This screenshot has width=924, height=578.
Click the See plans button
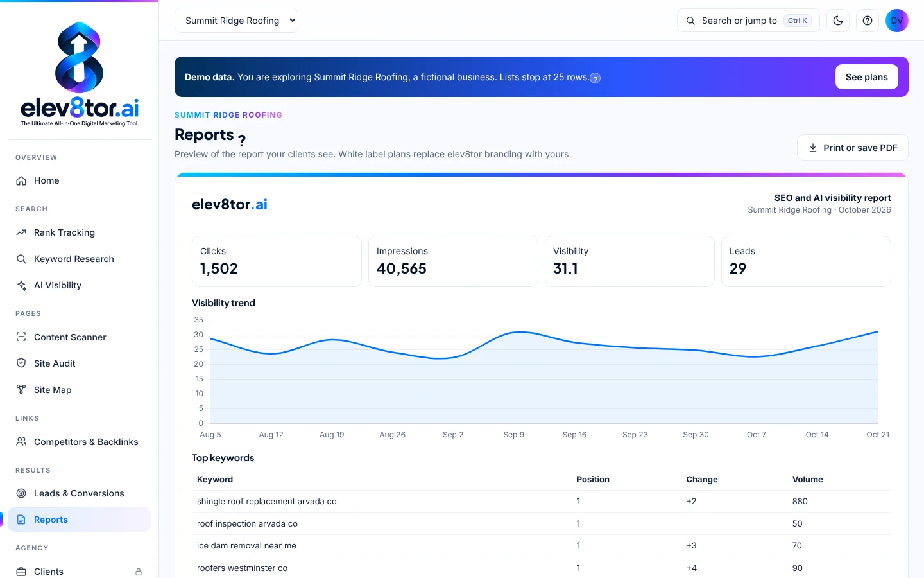pyautogui.click(x=867, y=77)
